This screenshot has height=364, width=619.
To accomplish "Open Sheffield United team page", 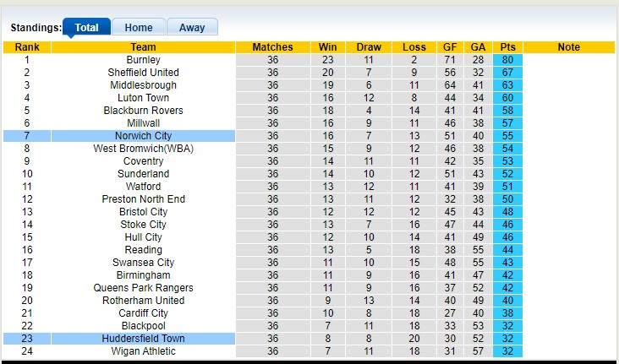I will click(x=143, y=73).
